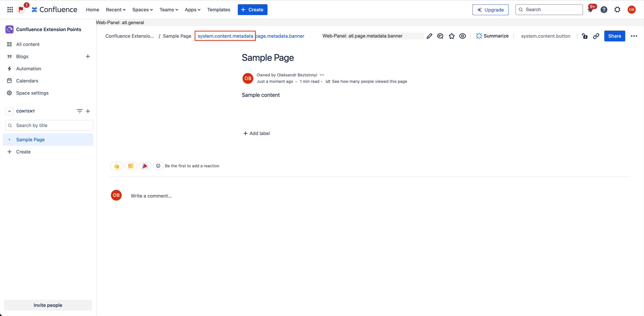The width and height of the screenshot is (644, 316).
Task: React with the clapping hands emoji
Action: [x=131, y=166]
